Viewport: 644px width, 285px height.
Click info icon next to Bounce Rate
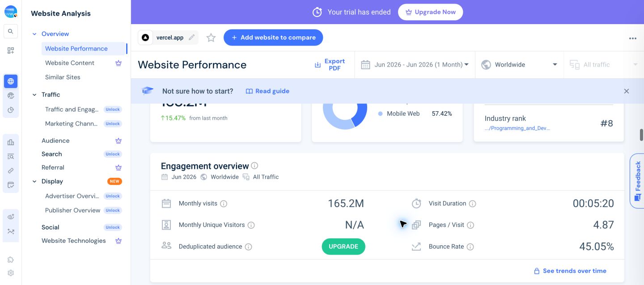(x=470, y=247)
